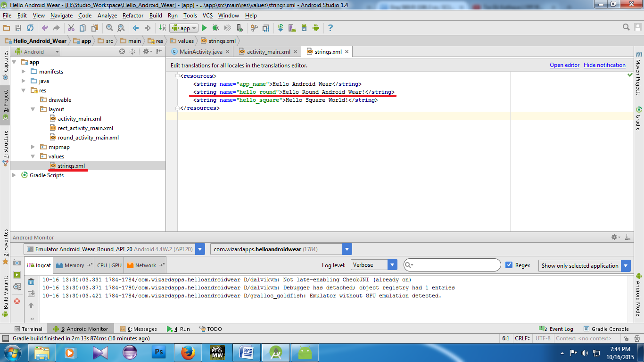
Task: Click the Undo arrow in toolbar
Action: coord(45,28)
